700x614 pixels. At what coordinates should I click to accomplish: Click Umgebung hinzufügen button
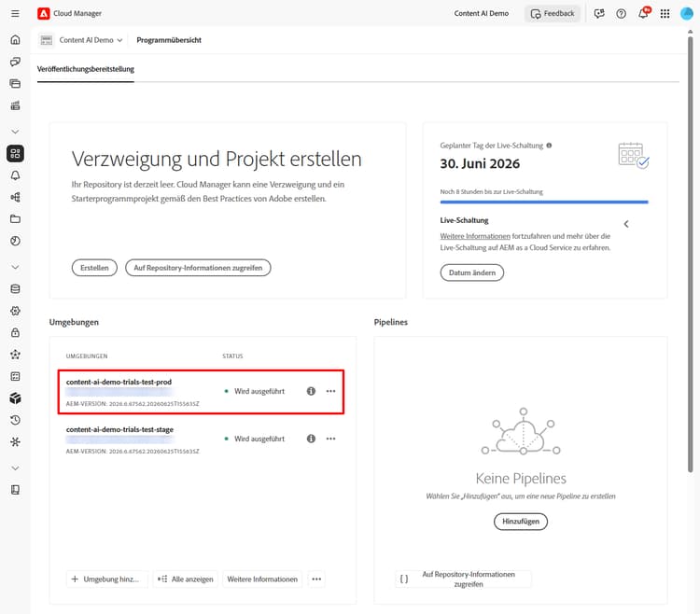(107, 579)
